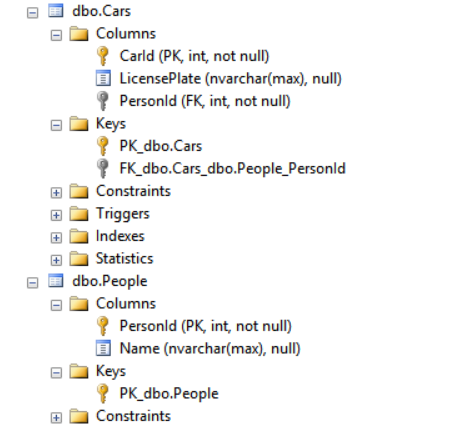Click the gray PersonId foreign key icon
The height and width of the screenshot is (430, 457).
coord(103,101)
